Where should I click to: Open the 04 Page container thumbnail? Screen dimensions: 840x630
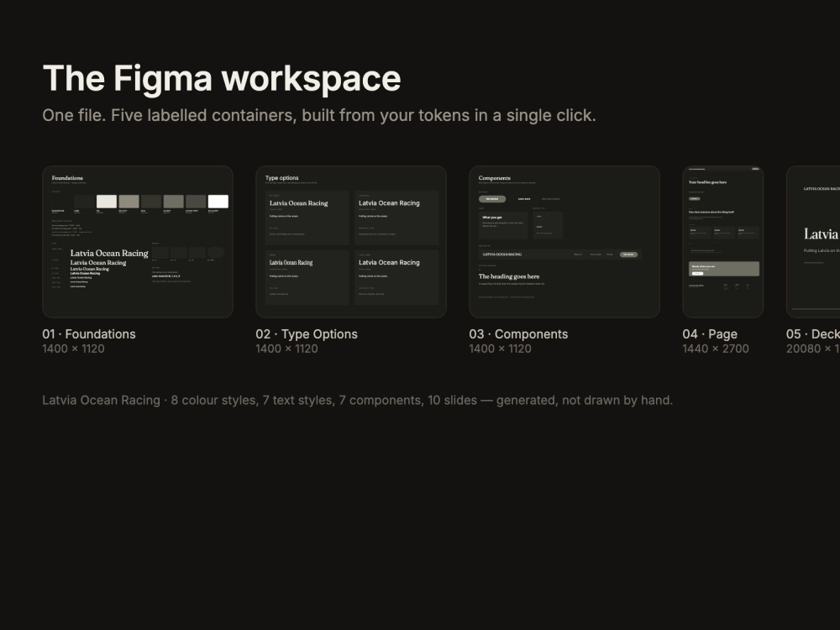pyautogui.click(x=722, y=242)
